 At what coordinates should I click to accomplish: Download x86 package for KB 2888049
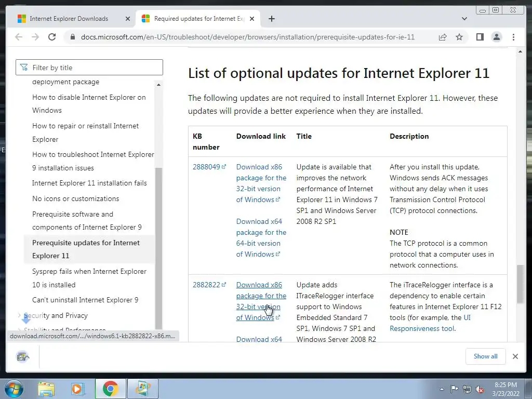pyautogui.click(x=261, y=183)
